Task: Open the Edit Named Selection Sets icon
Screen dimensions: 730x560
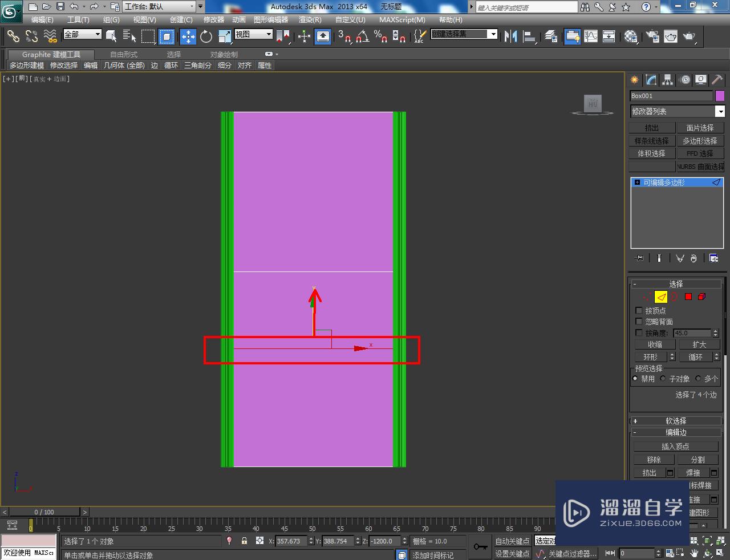Action: pos(420,36)
